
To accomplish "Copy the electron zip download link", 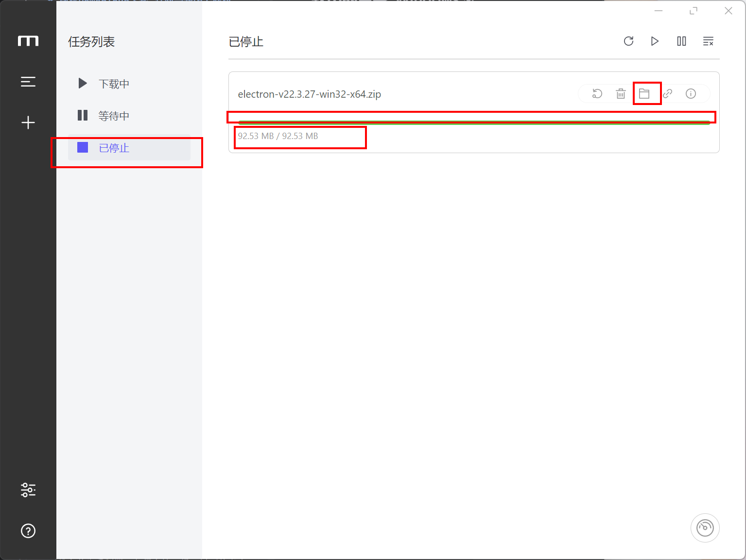I will pyautogui.click(x=668, y=94).
